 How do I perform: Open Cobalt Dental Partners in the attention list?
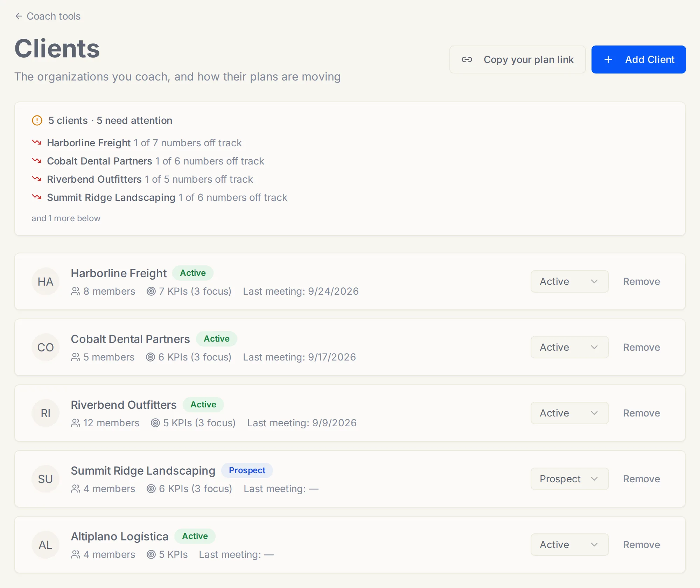coord(100,161)
